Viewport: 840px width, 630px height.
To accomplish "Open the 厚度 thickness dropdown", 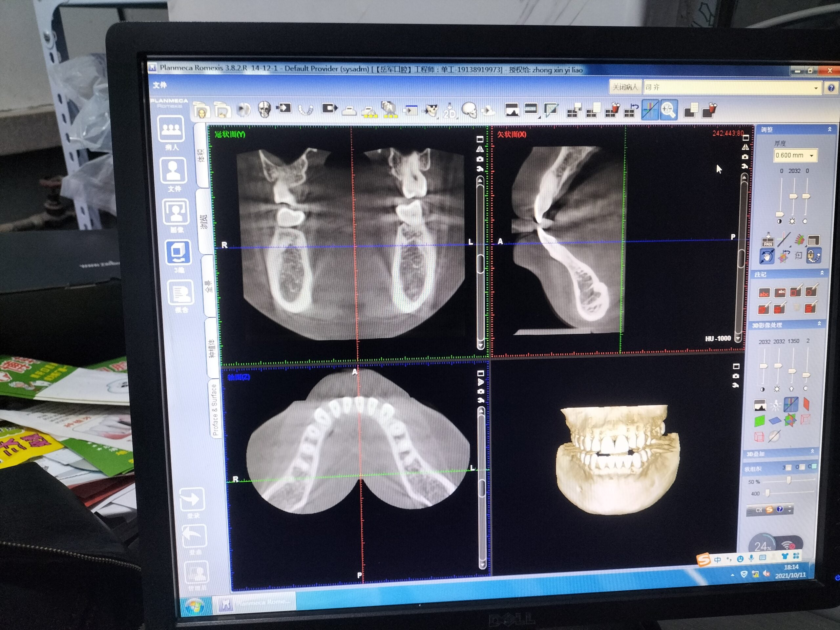I will [796, 155].
